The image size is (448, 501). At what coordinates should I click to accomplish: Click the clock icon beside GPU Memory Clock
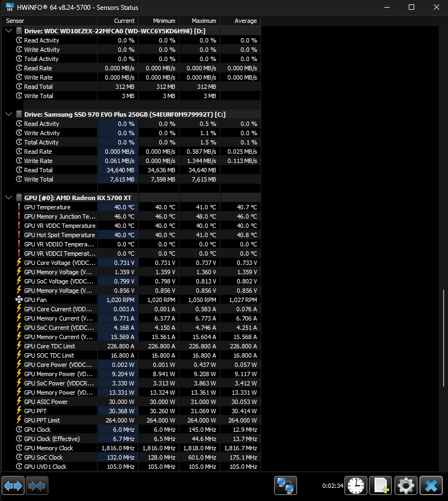click(x=19, y=448)
